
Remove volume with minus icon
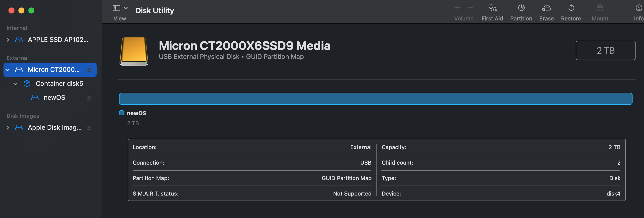click(x=470, y=8)
